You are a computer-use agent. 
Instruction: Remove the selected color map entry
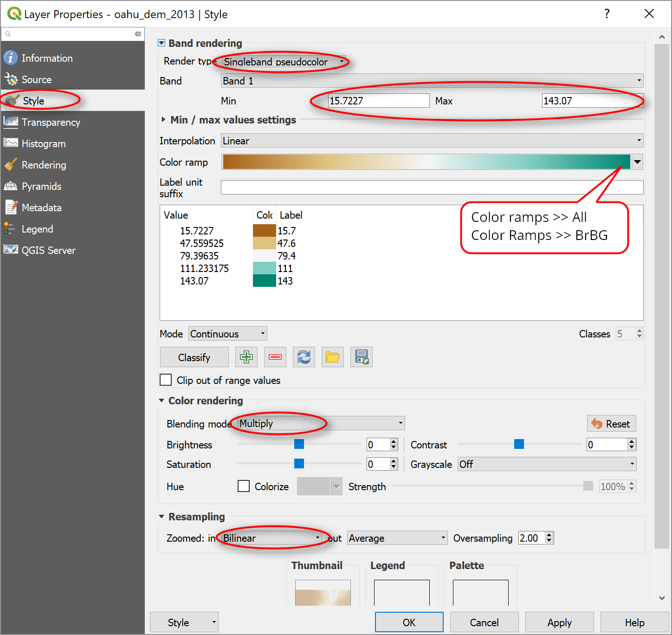(x=275, y=357)
